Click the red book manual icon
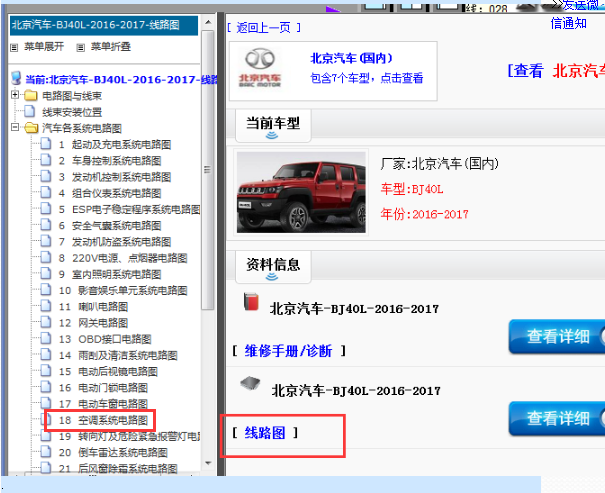Viewport: 605px width, 493px height. pos(251,302)
